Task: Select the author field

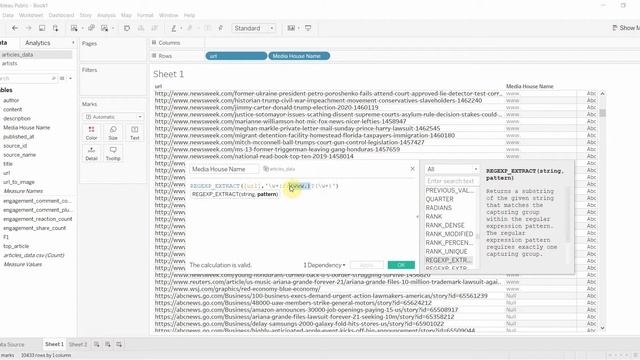Action: pos(11,100)
